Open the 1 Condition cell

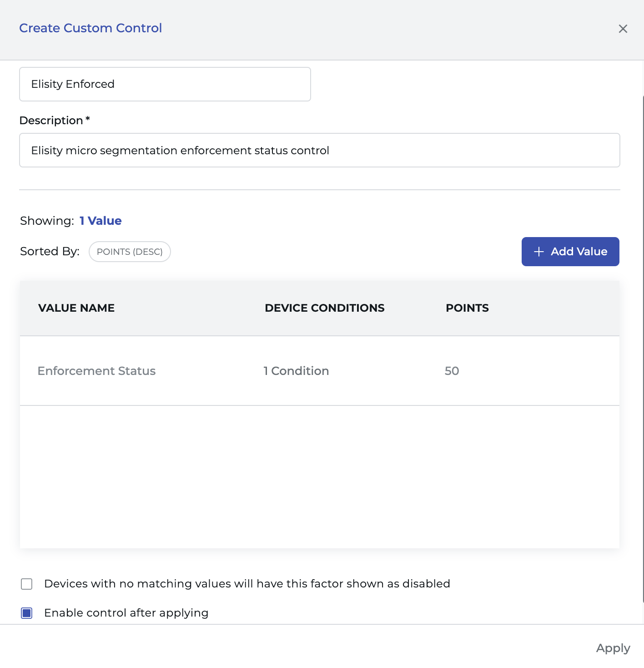(296, 371)
